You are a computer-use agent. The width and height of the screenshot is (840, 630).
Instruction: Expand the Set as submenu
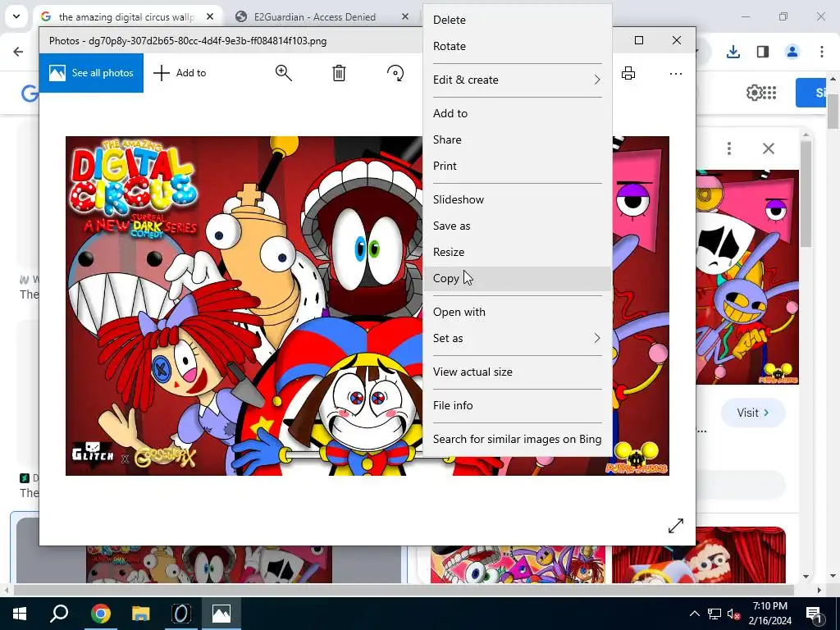pos(518,338)
